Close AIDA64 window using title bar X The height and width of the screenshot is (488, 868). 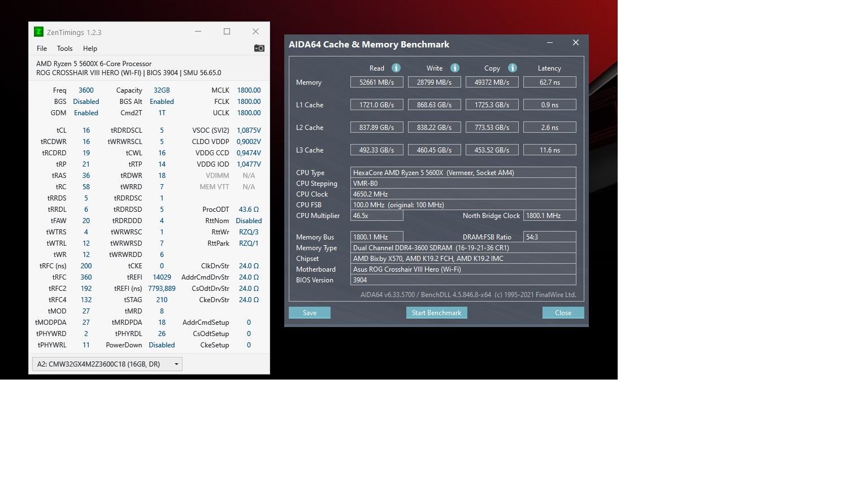[576, 43]
